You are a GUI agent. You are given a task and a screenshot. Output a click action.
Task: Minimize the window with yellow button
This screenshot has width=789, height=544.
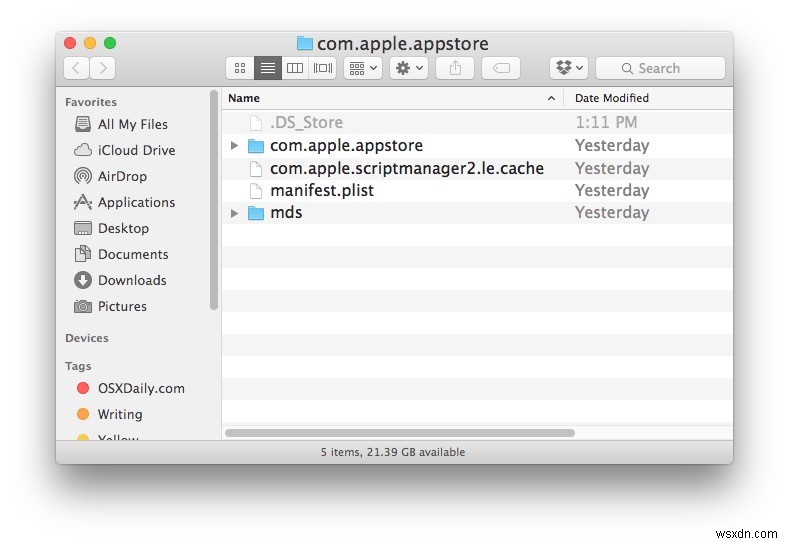coord(90,43)
